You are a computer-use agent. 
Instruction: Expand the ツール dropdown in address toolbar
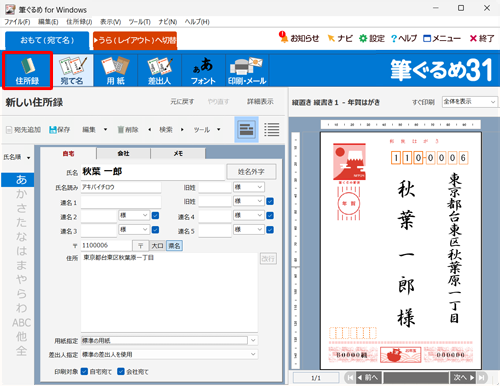(219, 129)
